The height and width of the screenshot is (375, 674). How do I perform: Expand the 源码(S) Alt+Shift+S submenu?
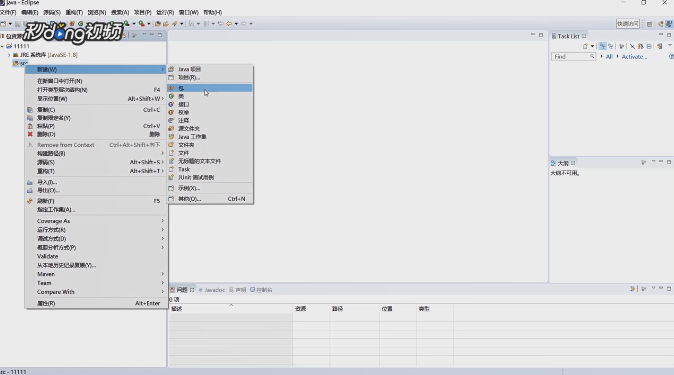click(96, 162)
